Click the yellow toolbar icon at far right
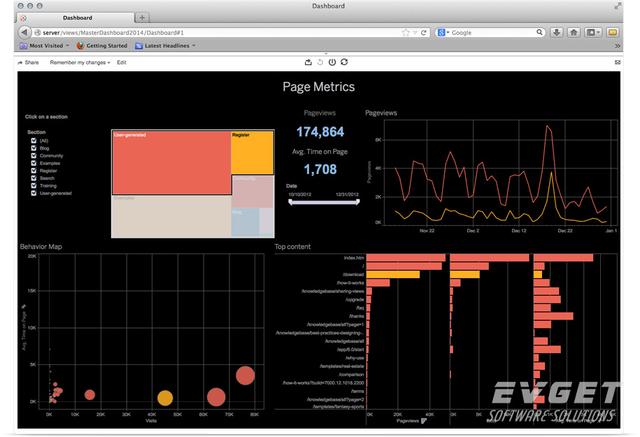640x437 pixels. [x=612, y=32]
